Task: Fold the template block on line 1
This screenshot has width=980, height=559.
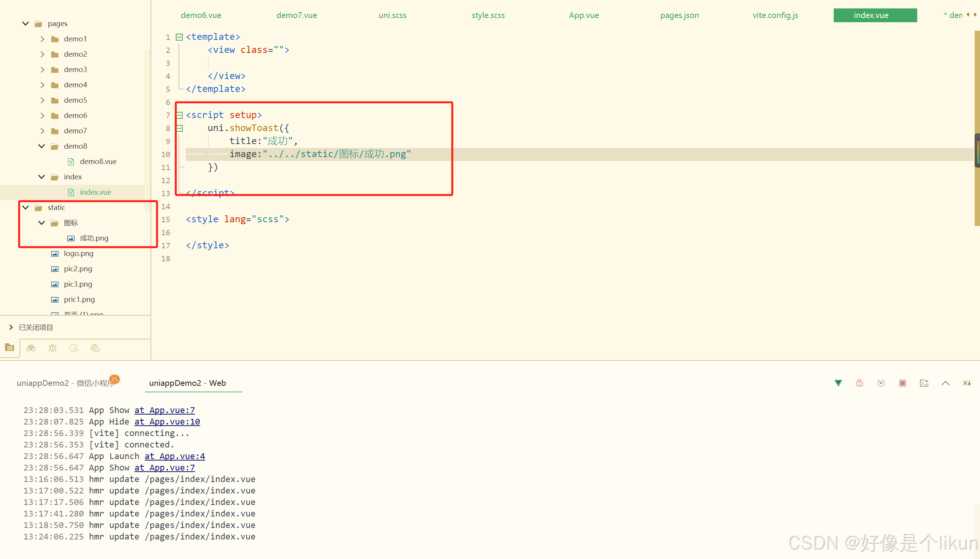Action: (179, 37)
